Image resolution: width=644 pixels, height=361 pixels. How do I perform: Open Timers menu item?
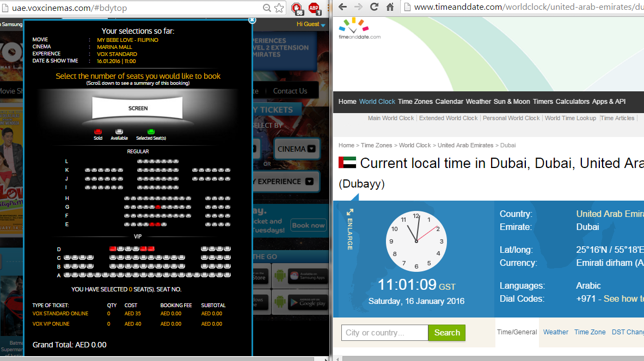(x=543, y=101)
